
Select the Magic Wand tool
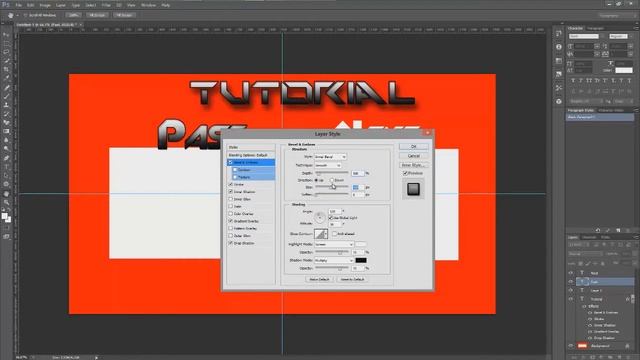coord(6,61)
